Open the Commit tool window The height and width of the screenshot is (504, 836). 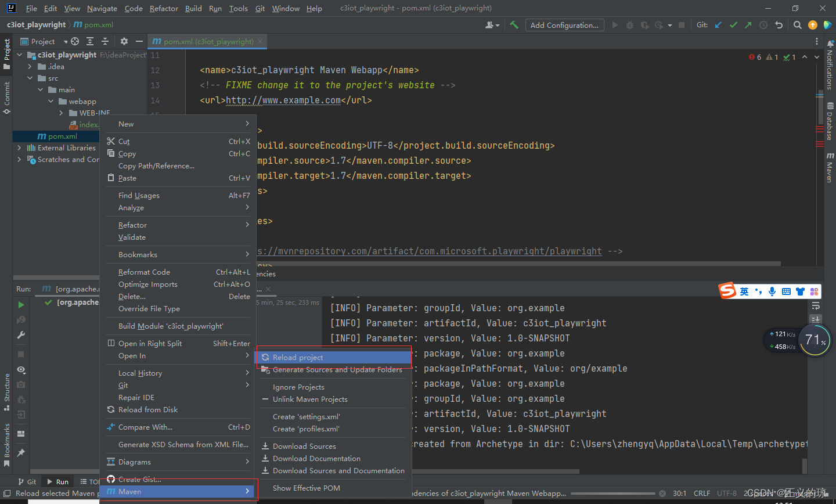pos(7,97)
